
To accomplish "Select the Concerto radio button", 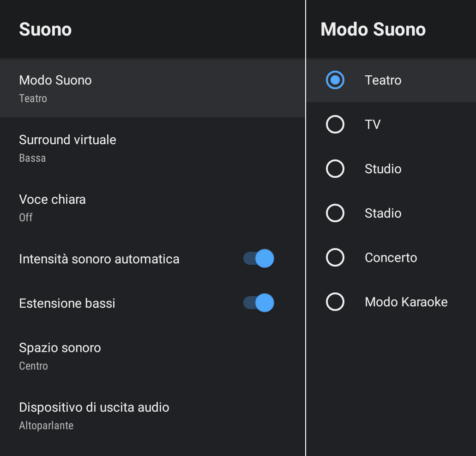I will pyautogui.click(x=335, y=258).
